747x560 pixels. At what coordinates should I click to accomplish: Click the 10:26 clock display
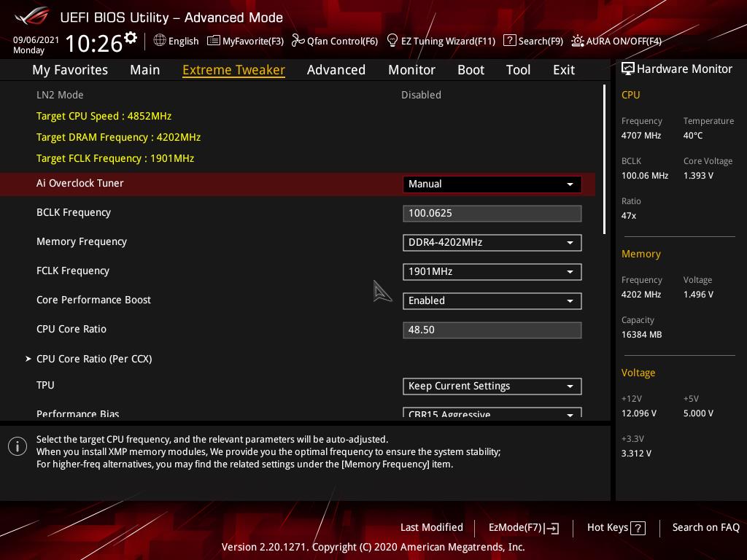(94, 43)
